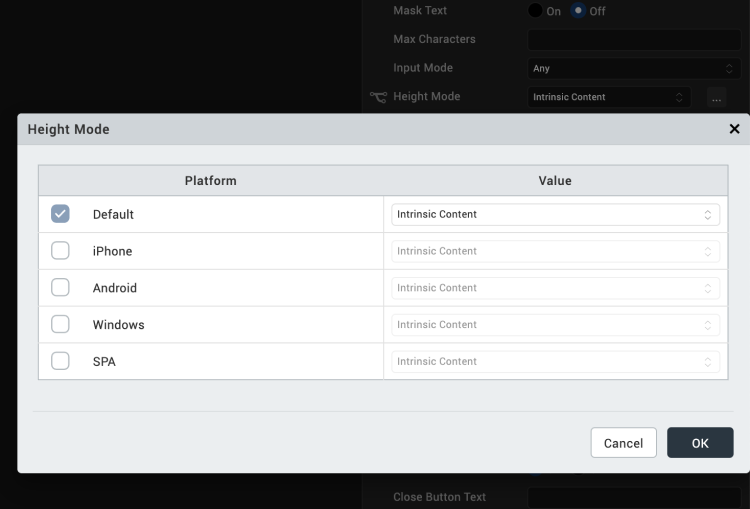Image resolution: width=750 pixels, height=509 pixels.
Task: Open the Height Mode ellipsis options button
Action: click(x=716, y=97)
